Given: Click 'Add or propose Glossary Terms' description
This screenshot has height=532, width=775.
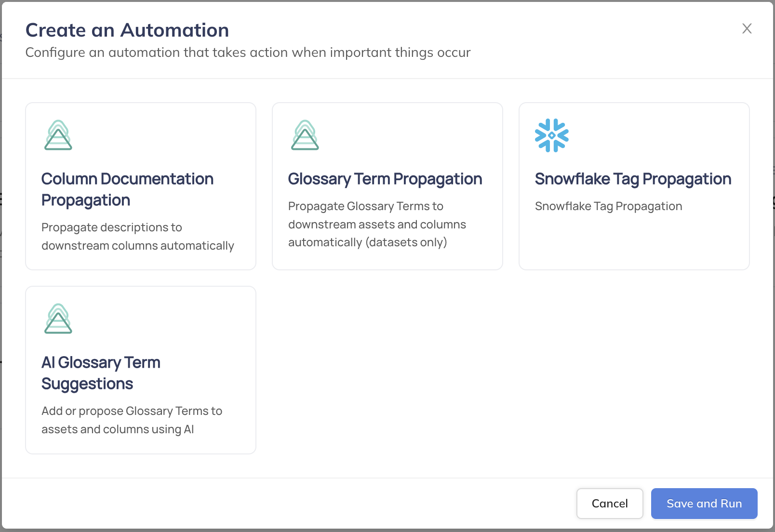Looking at the screenshot, I should [x=132, y=420].
